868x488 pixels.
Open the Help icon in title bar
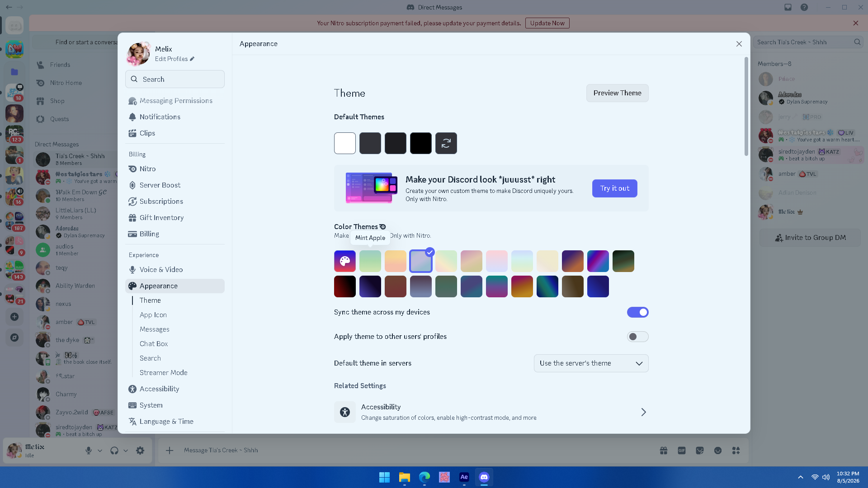[x=804, y=7]
